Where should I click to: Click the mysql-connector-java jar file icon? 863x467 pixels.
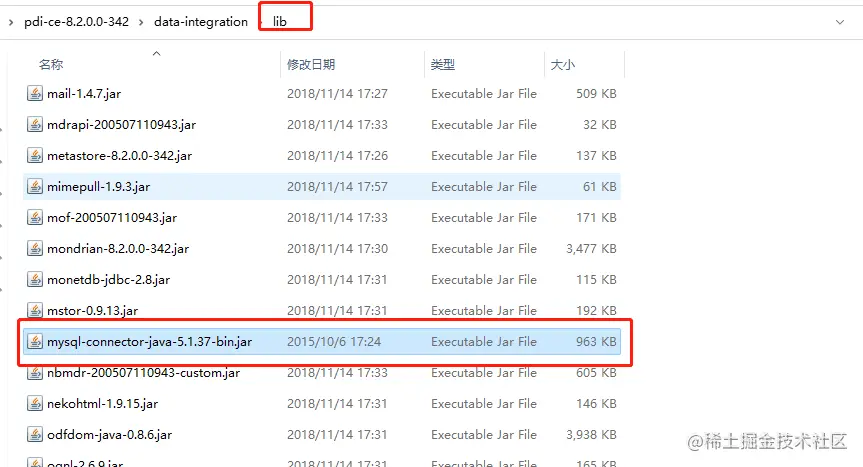tap(35, 342)
